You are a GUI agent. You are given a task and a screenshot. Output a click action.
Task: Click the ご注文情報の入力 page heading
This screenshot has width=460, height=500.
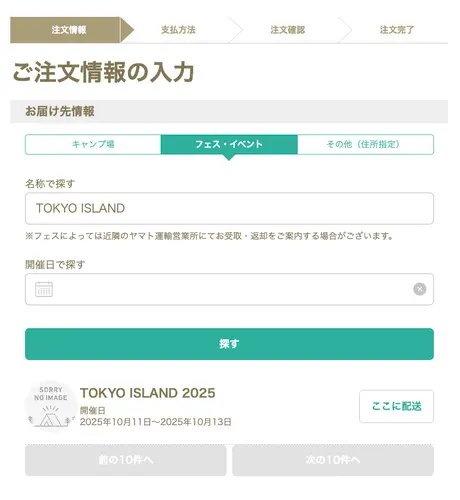click(103, 72)
